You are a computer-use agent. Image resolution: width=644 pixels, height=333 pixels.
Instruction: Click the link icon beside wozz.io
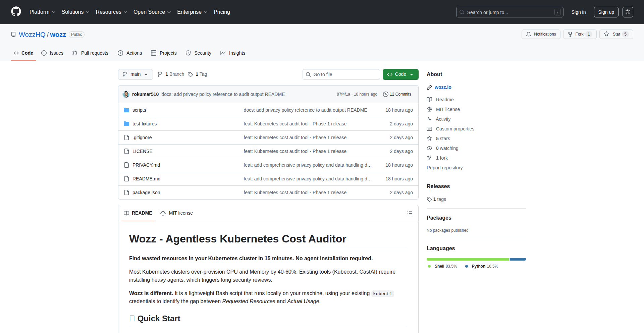coord(429,88)
